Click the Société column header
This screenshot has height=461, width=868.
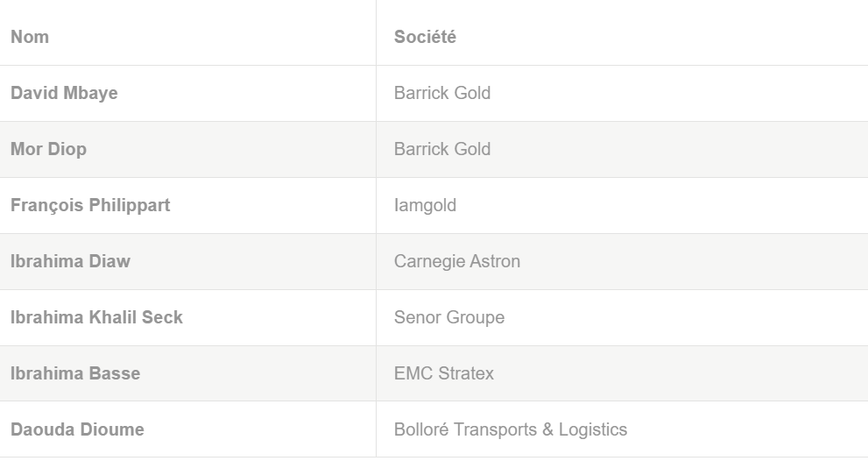pyautogui.click(x=425, y=38)
